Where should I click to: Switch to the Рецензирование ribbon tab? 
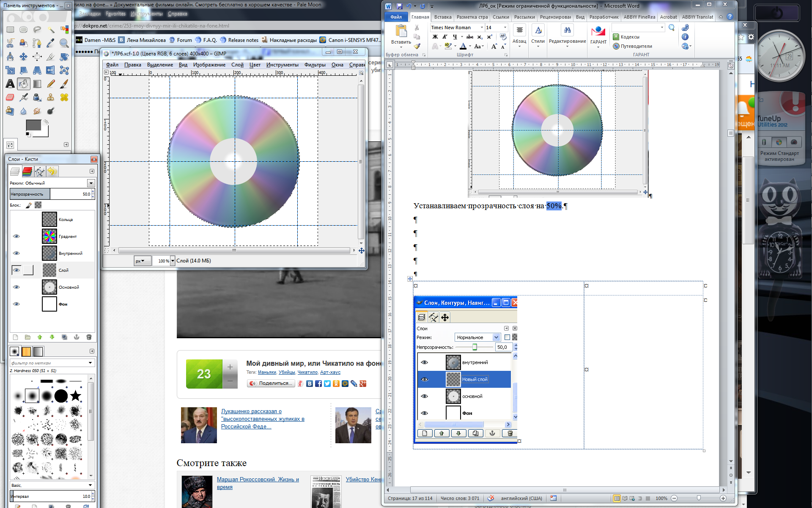pyautogui.click(x=555, y=17)
